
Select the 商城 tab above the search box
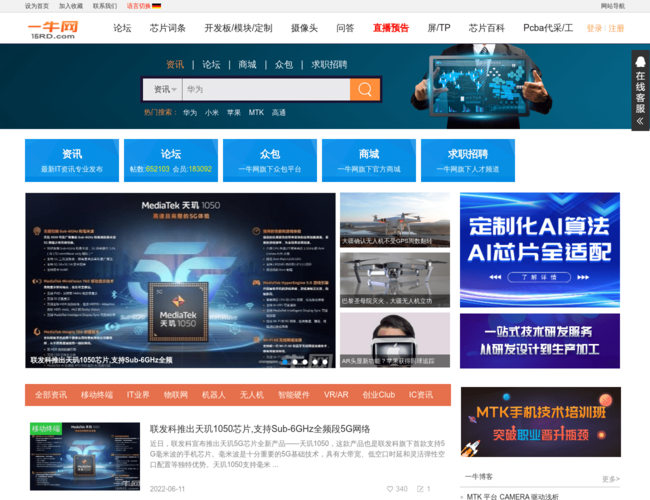click(x=247, y=64)
